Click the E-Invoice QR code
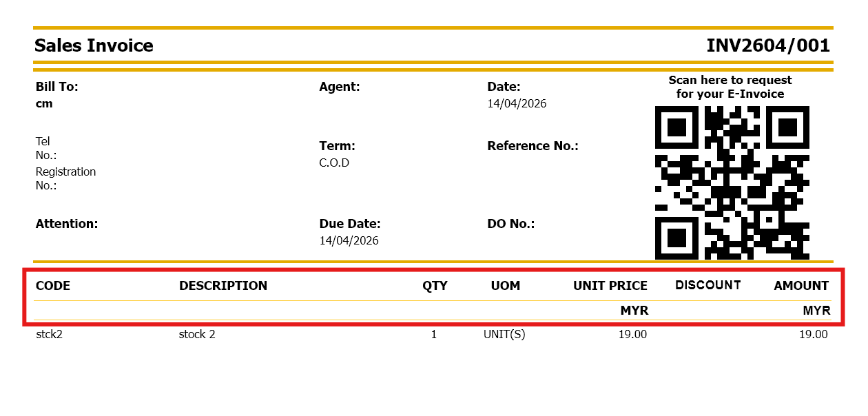Image resolution: width=868 pixels, height=416 pixels. (x=732, y=183)
